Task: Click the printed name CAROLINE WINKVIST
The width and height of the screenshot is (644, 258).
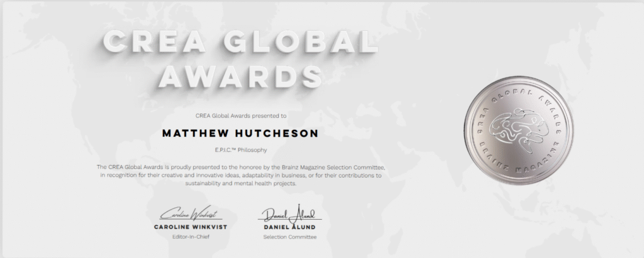Action: [191, 227]
